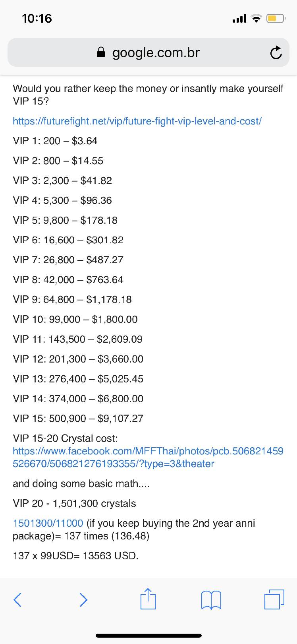This screenshot has width=297, height=644.
Task: Tap the cellular signal bars icon
Action: (x=239, y=18)
